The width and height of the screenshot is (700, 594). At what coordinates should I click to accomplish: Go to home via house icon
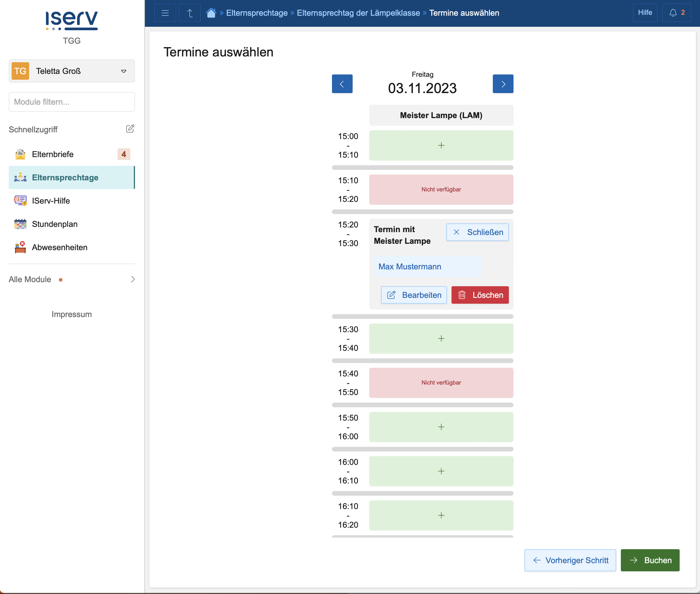pos(211,13)
